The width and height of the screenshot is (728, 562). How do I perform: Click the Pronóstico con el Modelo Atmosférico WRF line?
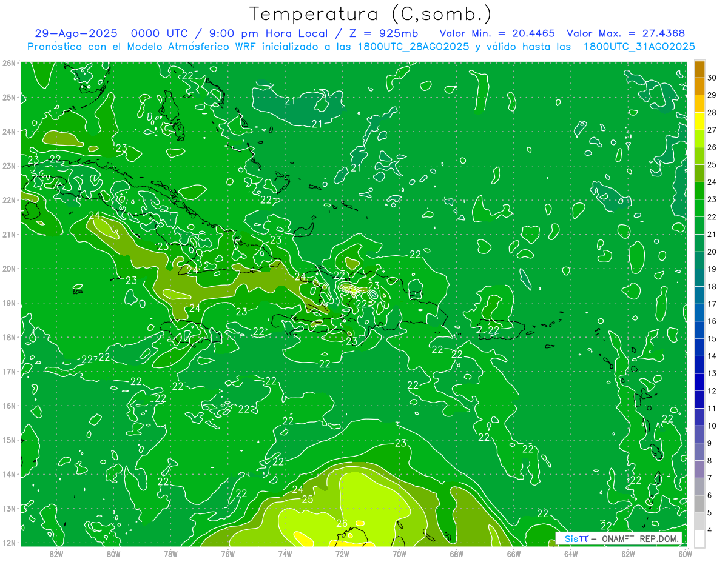(362, 47)
